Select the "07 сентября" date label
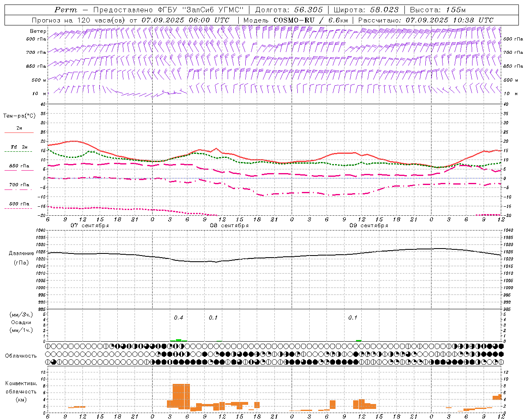This screenshot has width=525, height=420. point(90,225)
